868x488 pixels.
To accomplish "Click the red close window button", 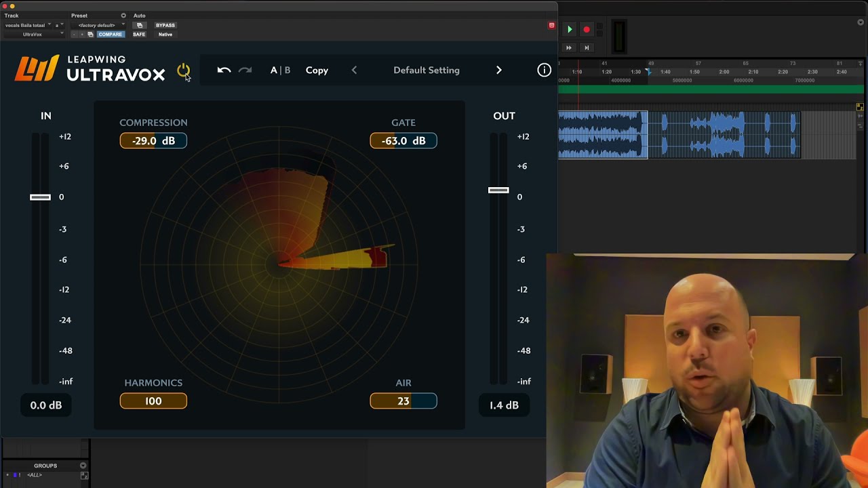I will click(4, 6).
